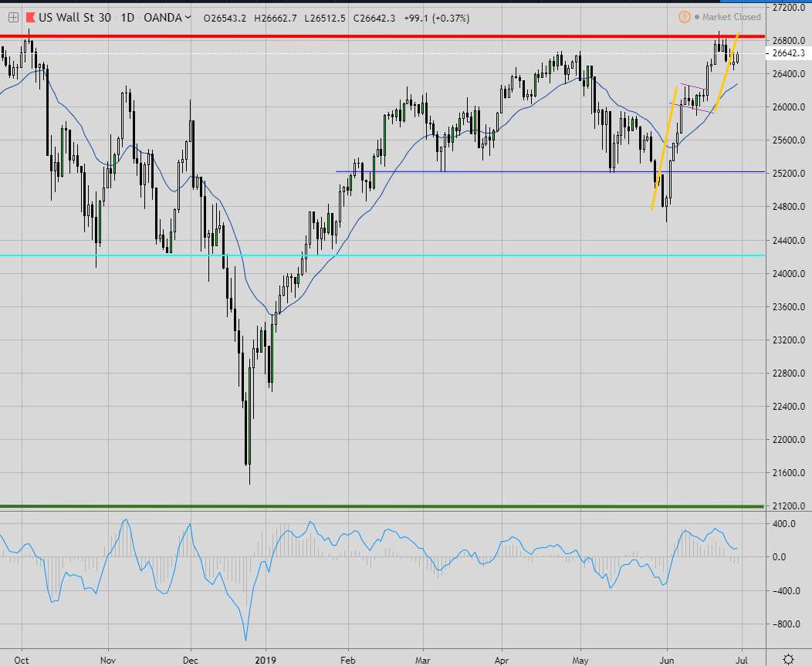
Task: Click the Jun label on the time axis
Action: [x=667, y=661]
